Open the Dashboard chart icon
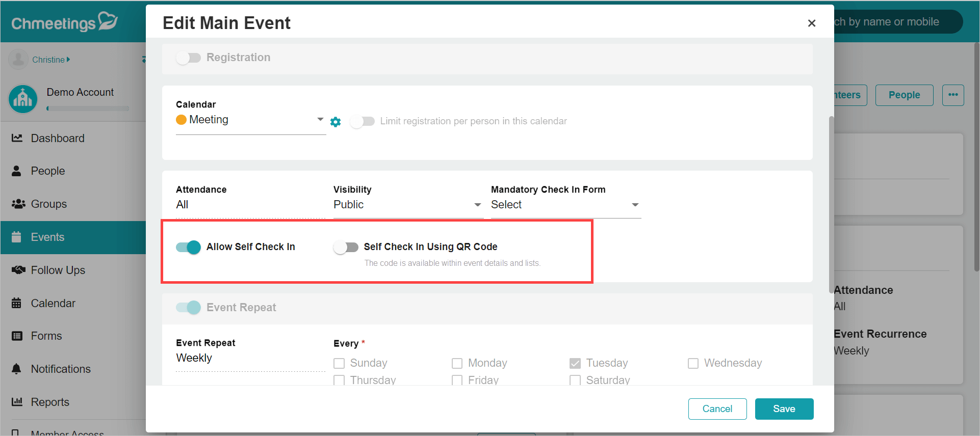Screen dimensions: 980x436 coord(17,138)
